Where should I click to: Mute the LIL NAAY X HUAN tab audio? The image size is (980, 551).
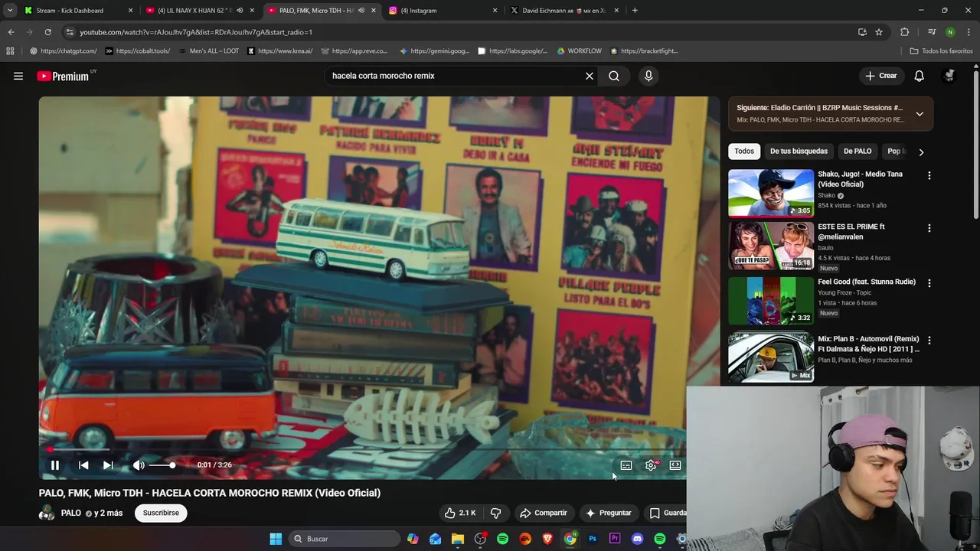[x=240, y=11]
